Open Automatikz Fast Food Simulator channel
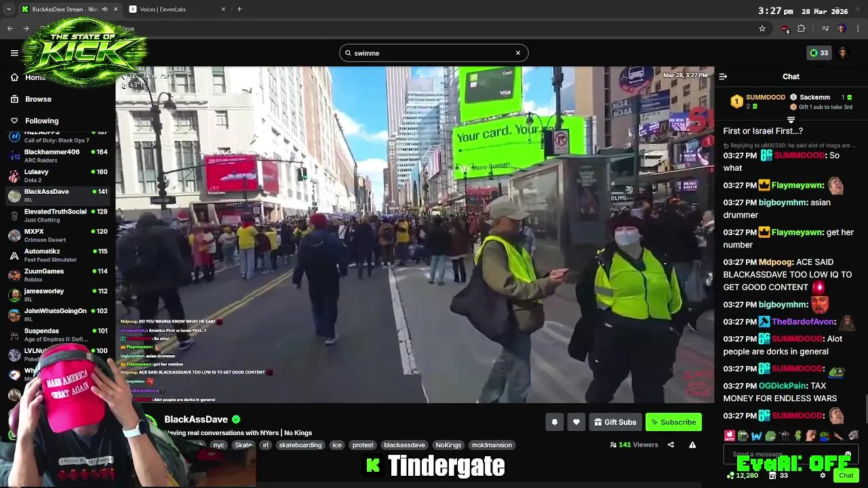The image size is (868, 488). (58, 255)
